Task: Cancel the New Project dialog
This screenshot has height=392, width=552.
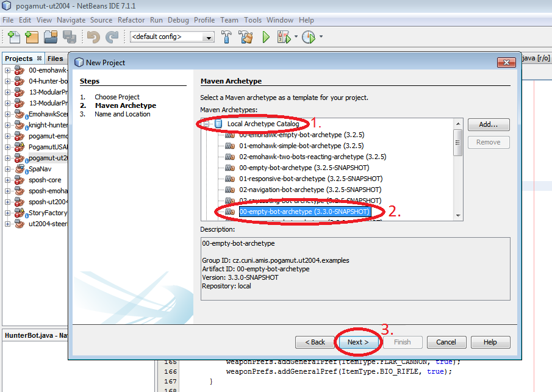Action: pyautogui.click(x=446, y=342)
